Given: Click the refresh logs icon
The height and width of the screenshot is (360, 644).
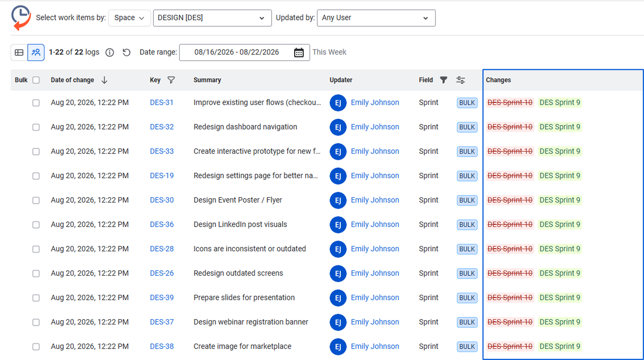Looking at the screenshot, I should click(126, 52).
